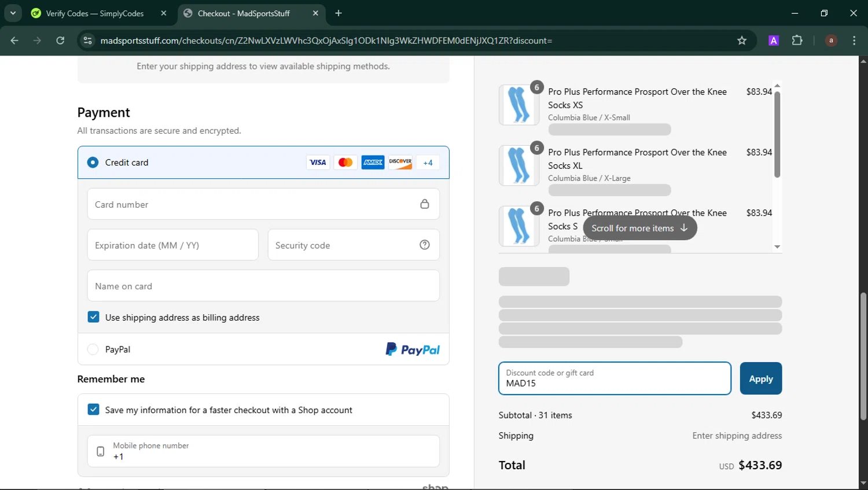Screen dimensions: 868x490
Task: Focus the Mobile phone number field
Action: (x=263, y=451)
